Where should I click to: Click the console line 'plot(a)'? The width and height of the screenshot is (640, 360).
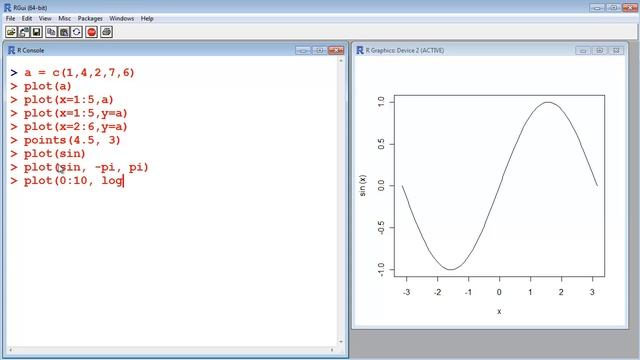point(48,86)
